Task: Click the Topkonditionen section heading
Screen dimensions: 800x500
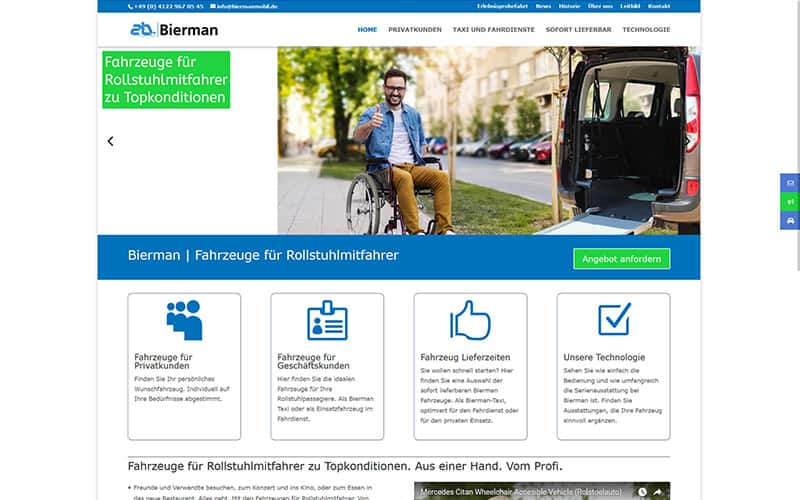Action: pos(345,466)
